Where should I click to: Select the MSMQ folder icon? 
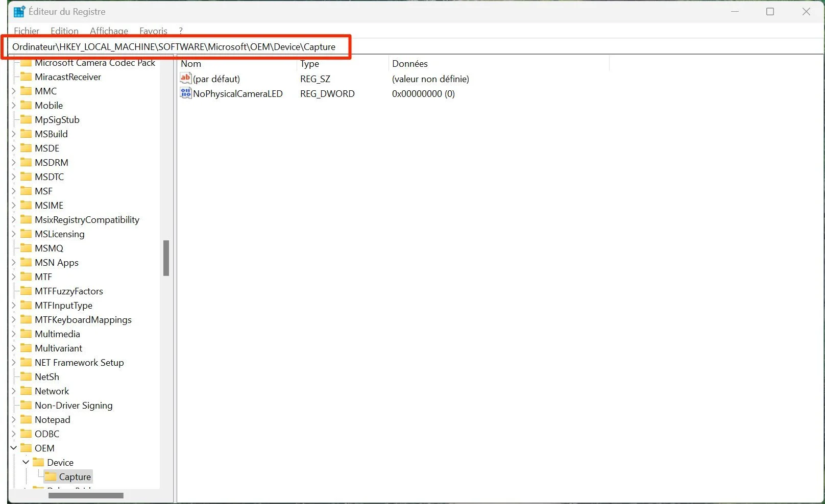26,248
